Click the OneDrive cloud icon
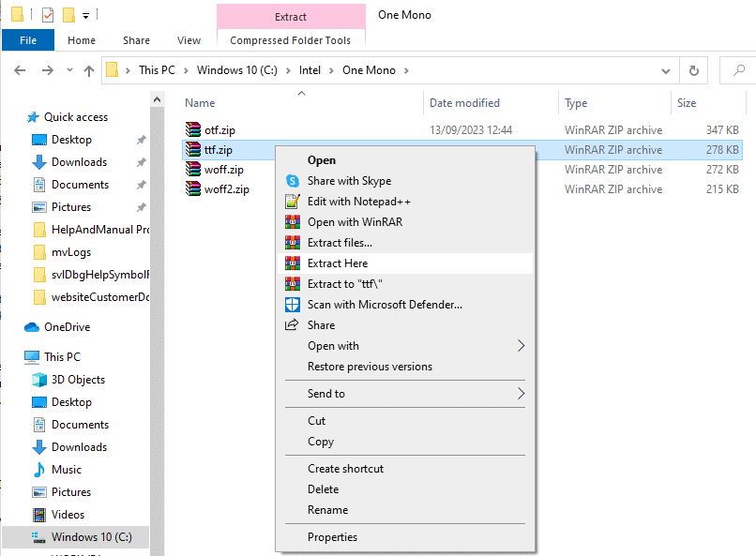The width and height of the screenshot is (756, 556). [x=32, y=327]
